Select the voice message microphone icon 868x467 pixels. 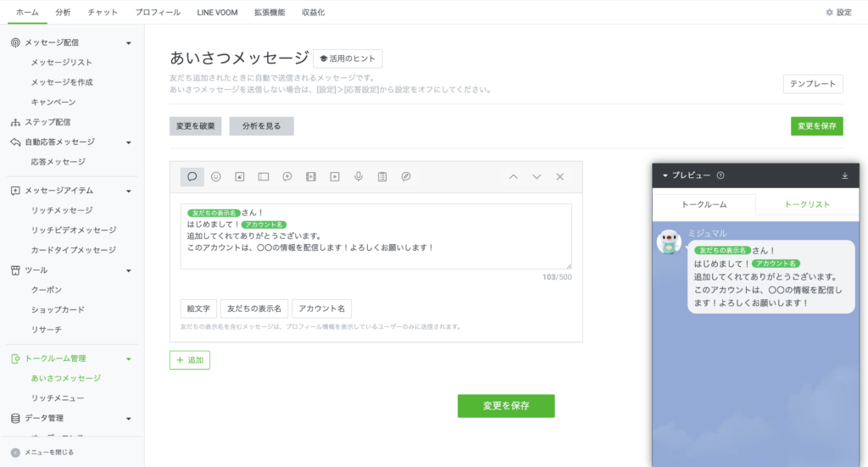point(359,176)
